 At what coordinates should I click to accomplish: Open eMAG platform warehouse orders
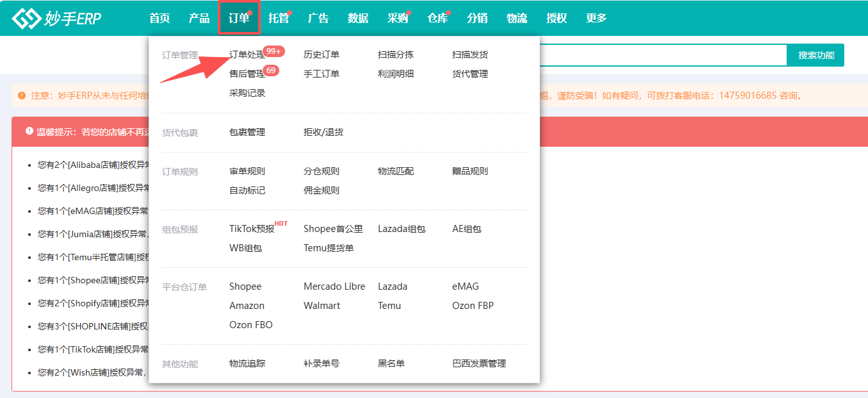pos(466,287)
